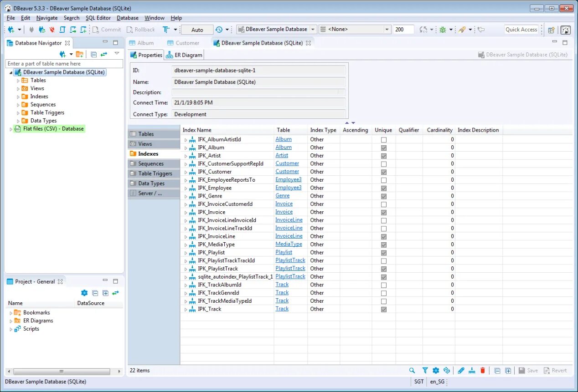This screenshot has height=392, width=578.
Task: Select Table Triggers in left side list
Action: (x=154, y=173)
